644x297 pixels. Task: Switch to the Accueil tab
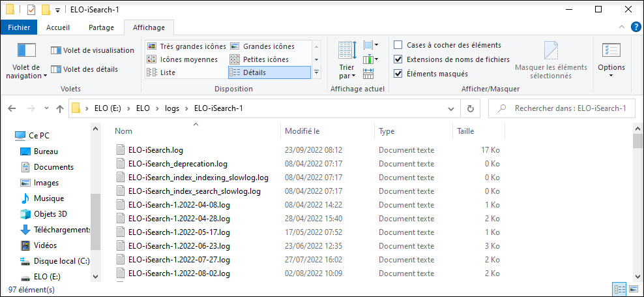pyautogui.click(x=58, y=27)
